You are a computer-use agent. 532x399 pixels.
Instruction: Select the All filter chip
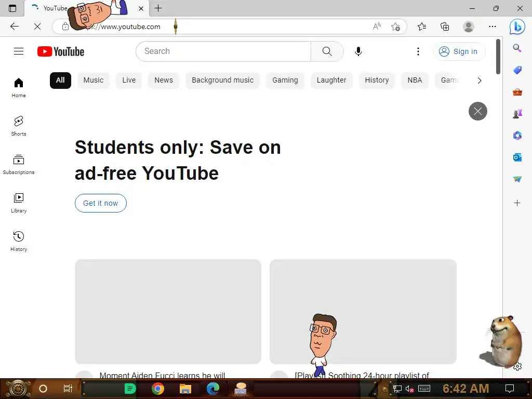pos(60,81)
